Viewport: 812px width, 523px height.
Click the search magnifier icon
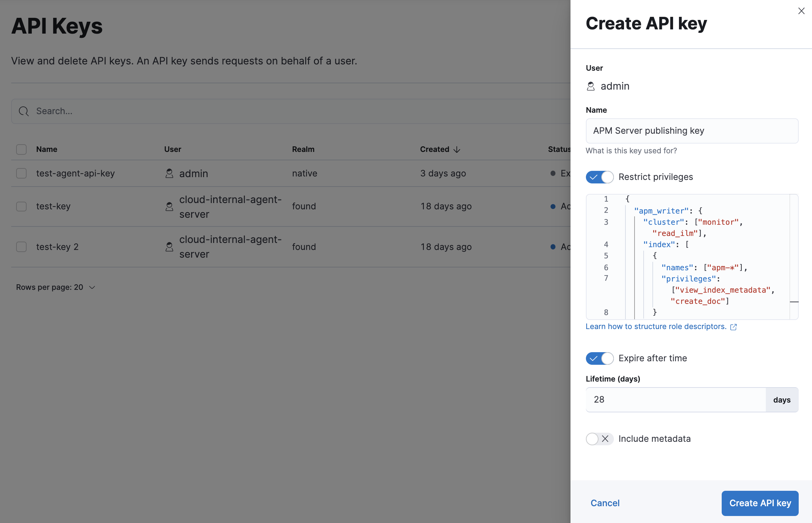click(x=23, y=111)
